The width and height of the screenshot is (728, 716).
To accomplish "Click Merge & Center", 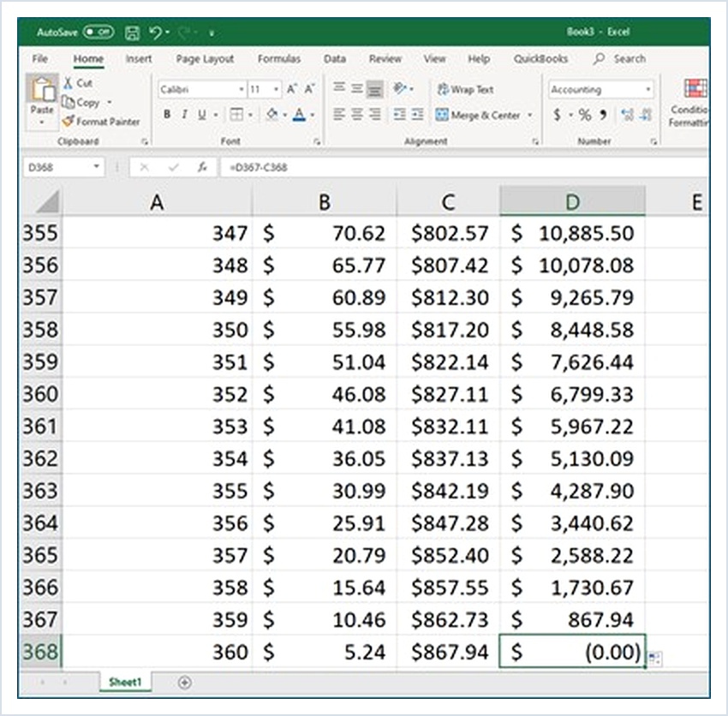I will [x=478, y=115].
